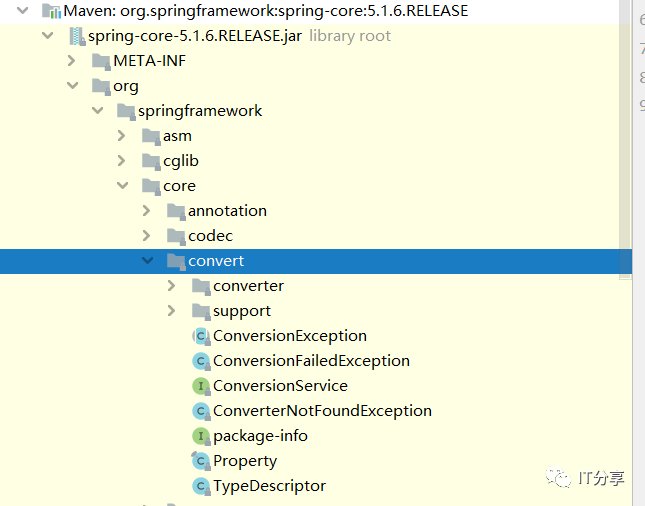
Task: Click the ConversionException class icon
Action: [x=200, y=336]
